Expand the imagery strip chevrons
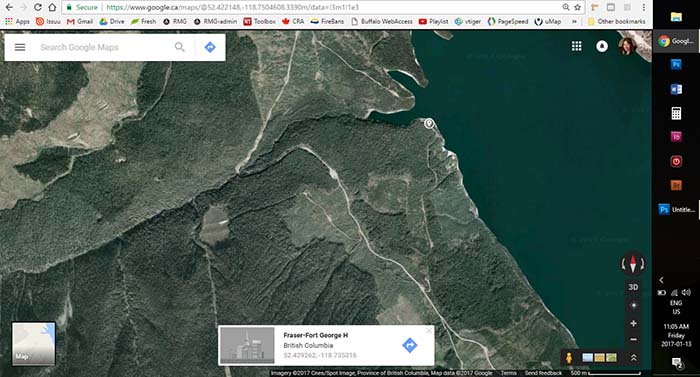Screen dimensions: 700x377 pyautogui.click(x=633, y=358)
